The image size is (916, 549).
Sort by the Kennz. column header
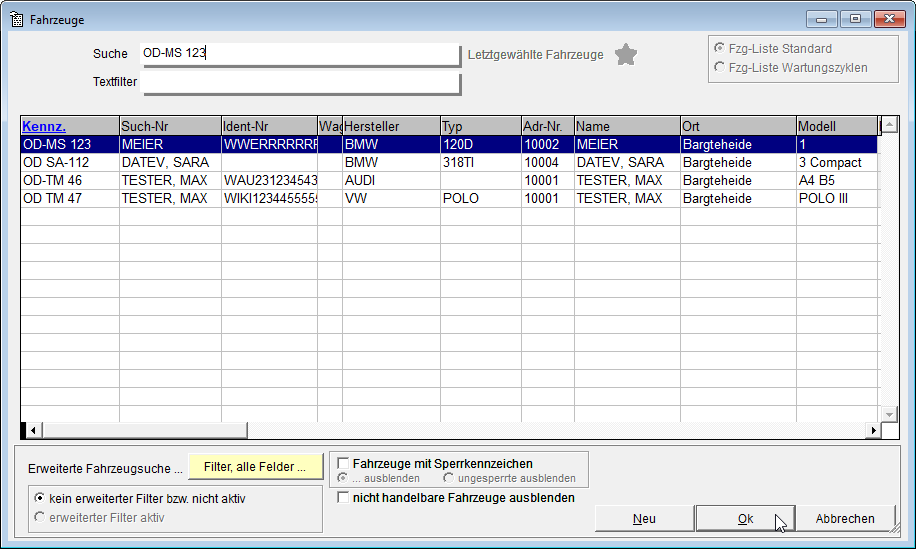pyautogui.click(x=70, y=126)
